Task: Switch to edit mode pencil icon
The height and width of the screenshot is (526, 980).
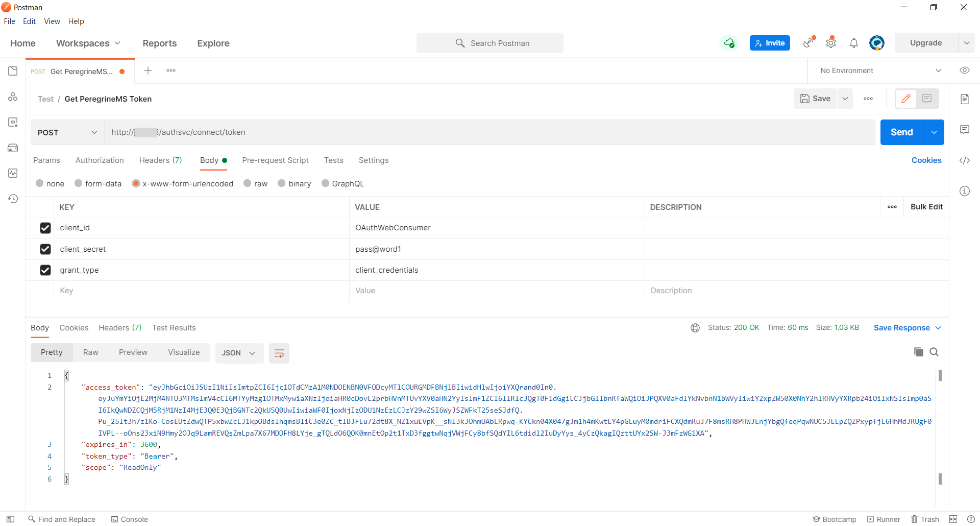Action: 906,99
